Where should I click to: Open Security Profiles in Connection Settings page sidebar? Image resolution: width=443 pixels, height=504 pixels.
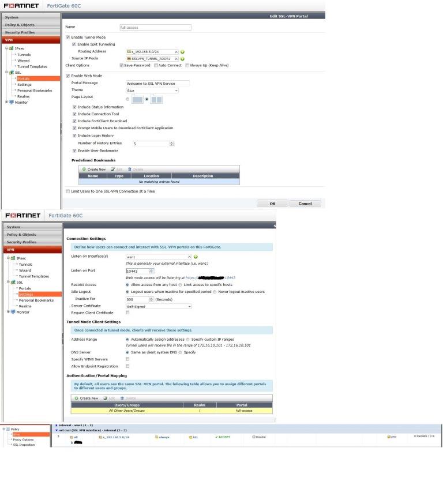pyautogui.click(x=32, y=242)
